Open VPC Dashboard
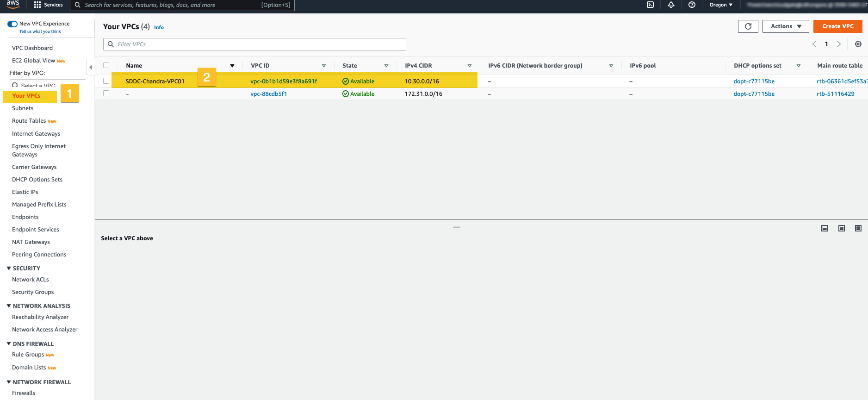Viewport: 868px width, 400px height. coord(32,48)
